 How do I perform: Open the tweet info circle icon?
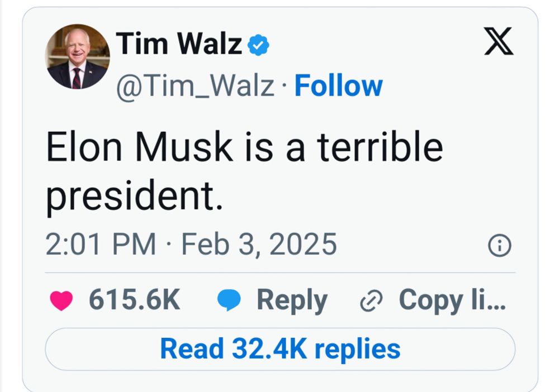[499, 245]
